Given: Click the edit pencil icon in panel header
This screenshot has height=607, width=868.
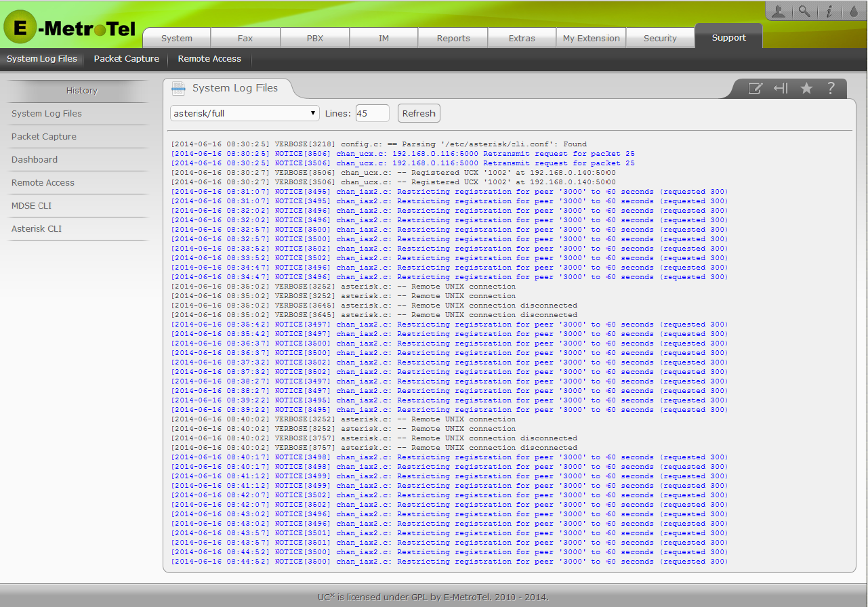Looking at the screenshot, I should [x=756, y=88].
